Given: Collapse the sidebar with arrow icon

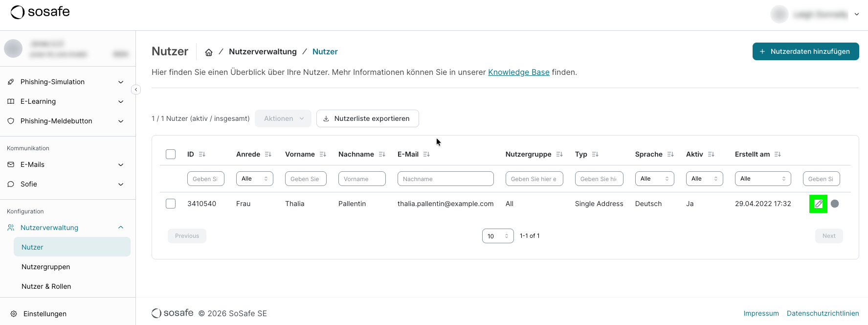Looking at the screenshot, I should pyautogui.click(x=136, y=90).
